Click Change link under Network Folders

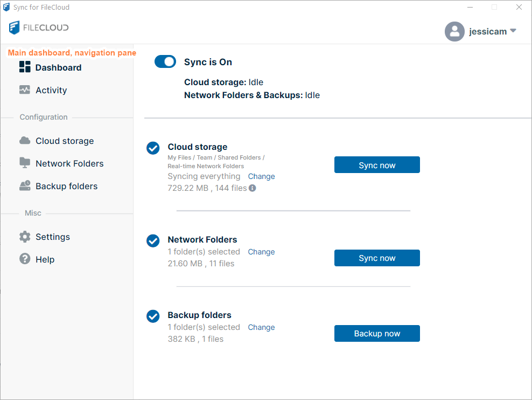[x=261, y=252]
